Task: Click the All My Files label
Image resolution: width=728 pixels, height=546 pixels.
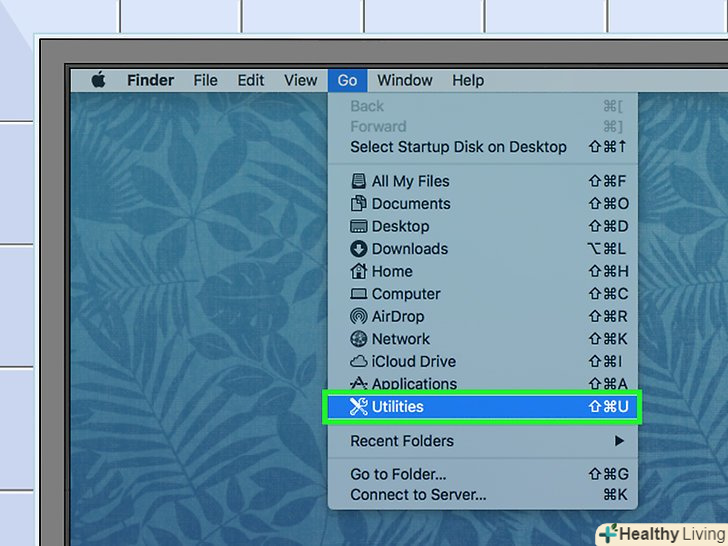Action: 410,181
